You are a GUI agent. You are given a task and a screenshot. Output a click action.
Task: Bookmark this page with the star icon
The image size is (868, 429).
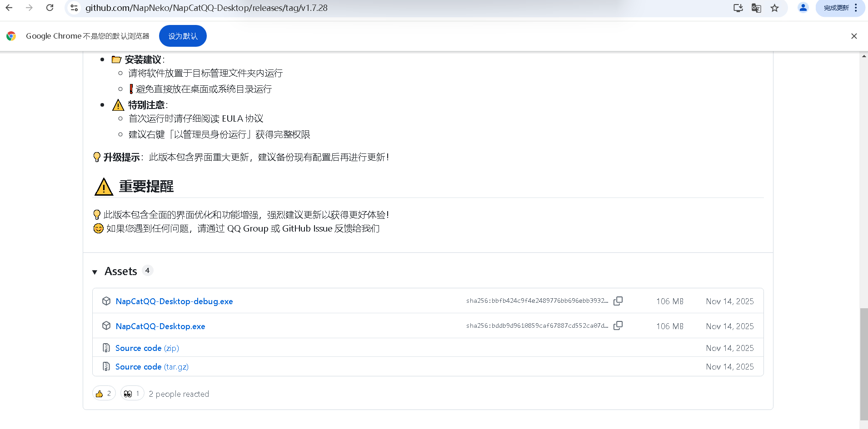(775, 8)
